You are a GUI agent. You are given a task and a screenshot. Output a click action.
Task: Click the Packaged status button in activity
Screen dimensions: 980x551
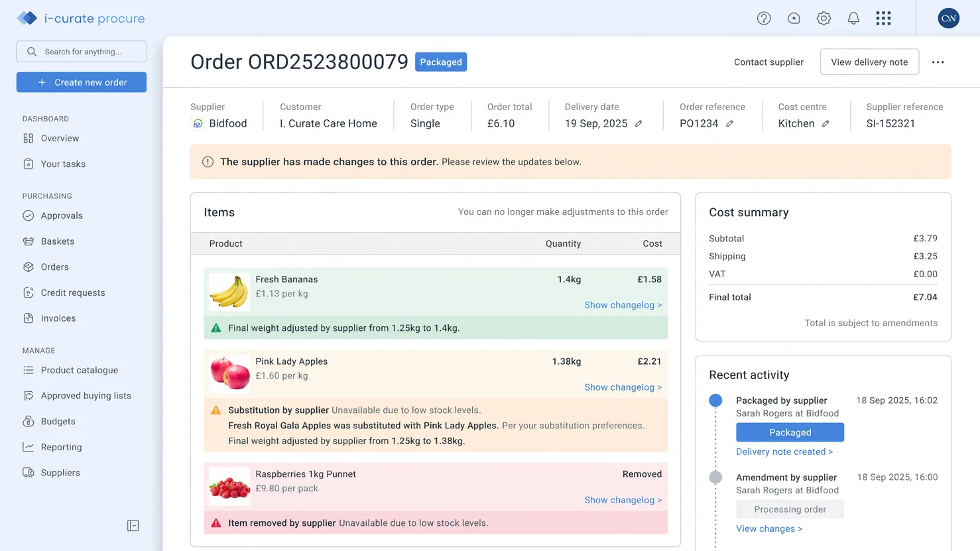tap(790, 432)
